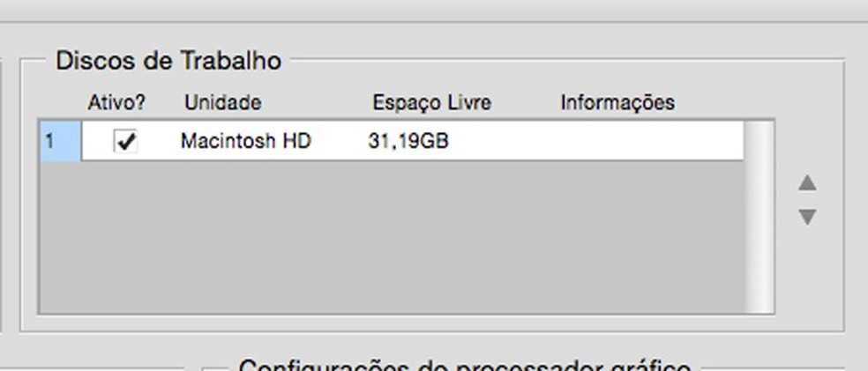Uncheck the Macintosh HD Ativo checkbox
The height and width of the screenshot is (371, 868).
point(125,142)
